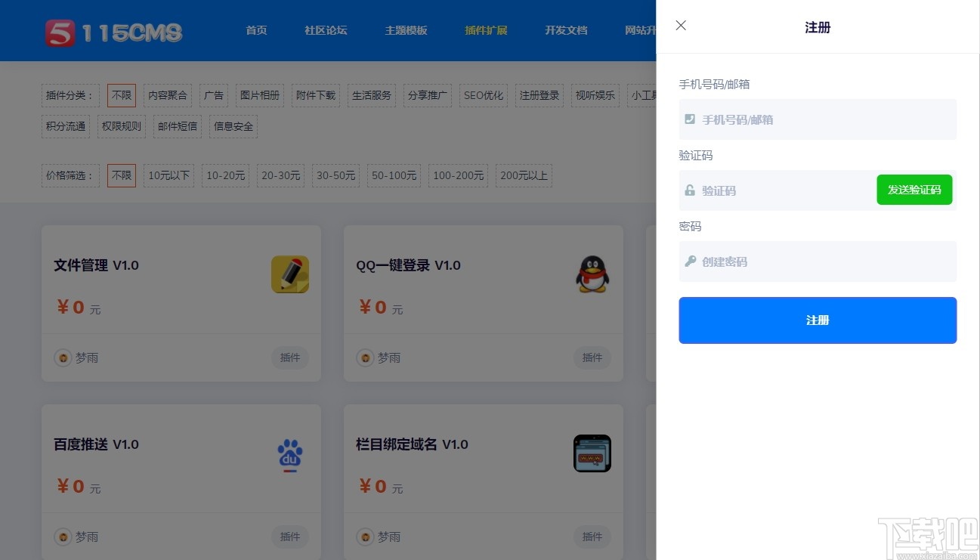This screenshot has width=980, height=560.
Task: Click the ¥0 元 price on 文件管理 card
Action: coord(79,308)
